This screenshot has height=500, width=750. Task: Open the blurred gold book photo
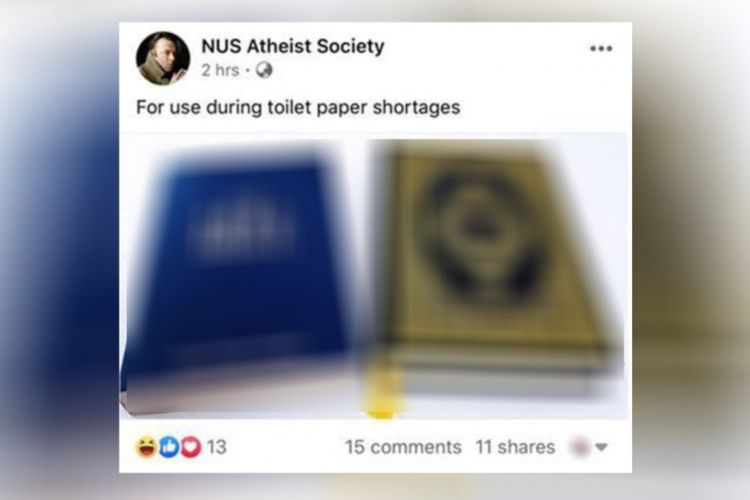[x=493, y=275]
